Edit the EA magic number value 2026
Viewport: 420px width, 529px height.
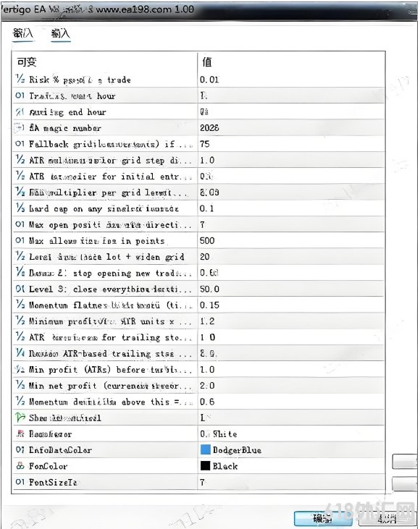pos(291,128)
